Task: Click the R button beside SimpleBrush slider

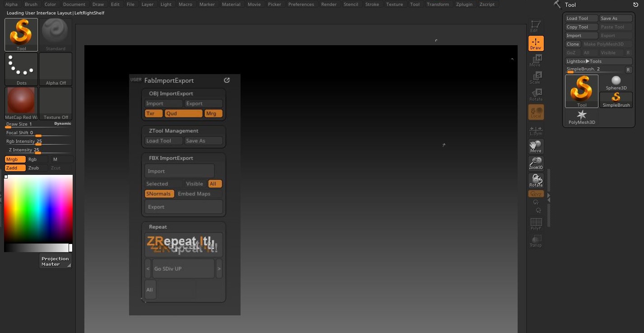Action: (x=628, y=70)
